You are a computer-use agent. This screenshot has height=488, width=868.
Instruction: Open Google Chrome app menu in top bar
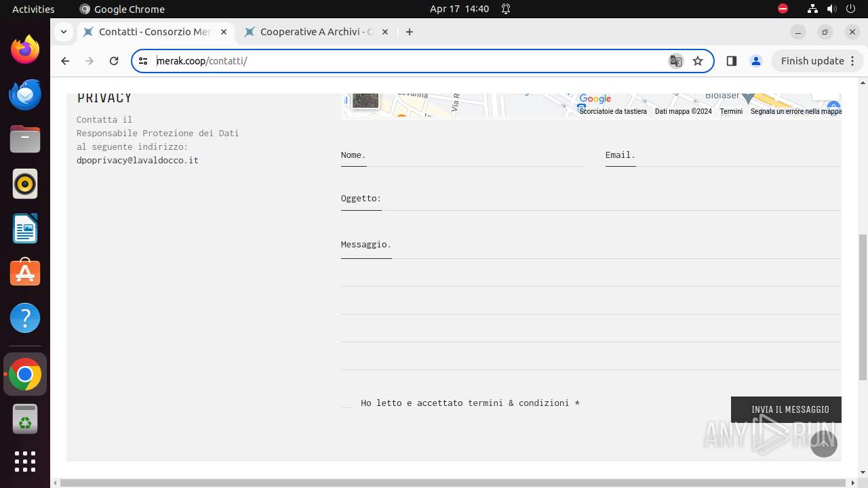pos(122,9)
